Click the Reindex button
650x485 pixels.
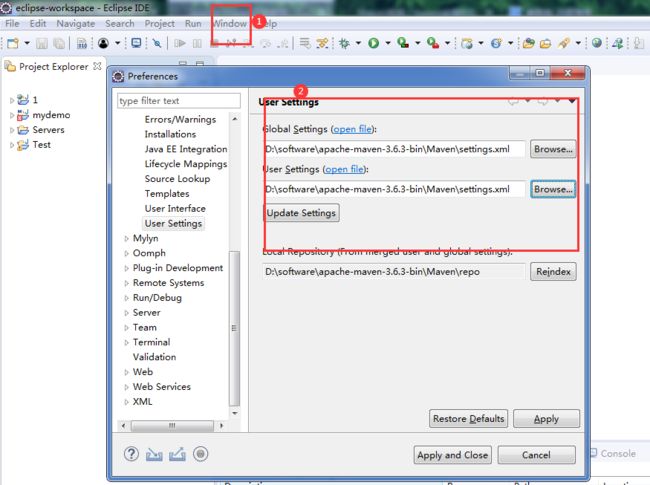tap(553, 272)
